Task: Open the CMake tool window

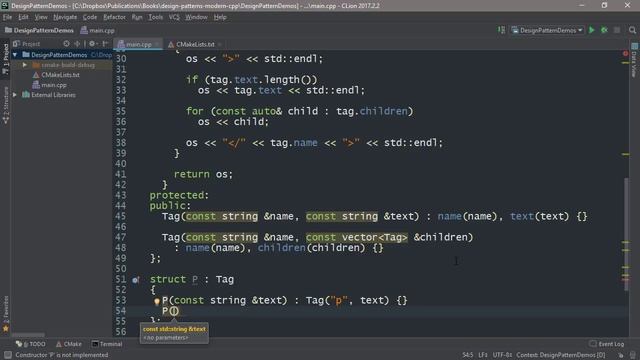Action: click(69, 344)
